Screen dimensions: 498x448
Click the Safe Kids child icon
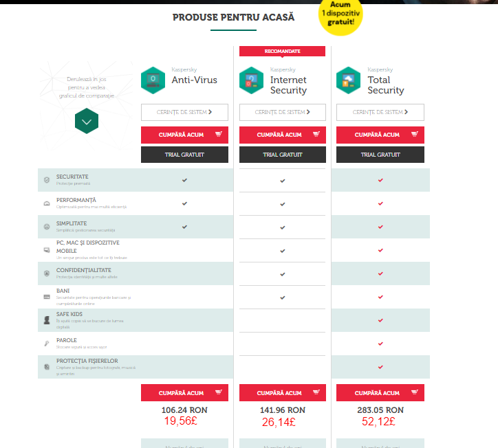pos(47,320)
